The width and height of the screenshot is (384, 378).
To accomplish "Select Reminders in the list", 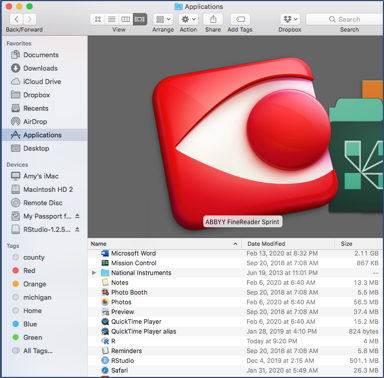I will pyautogui.click(x=236, y=351).
